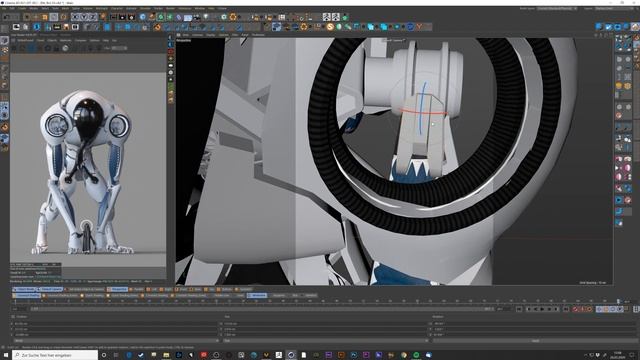Select the Live Selection tool
Image resolution: width=640 pixels, height=360 pixels.
pyautogui.click(x=27, y=17)
